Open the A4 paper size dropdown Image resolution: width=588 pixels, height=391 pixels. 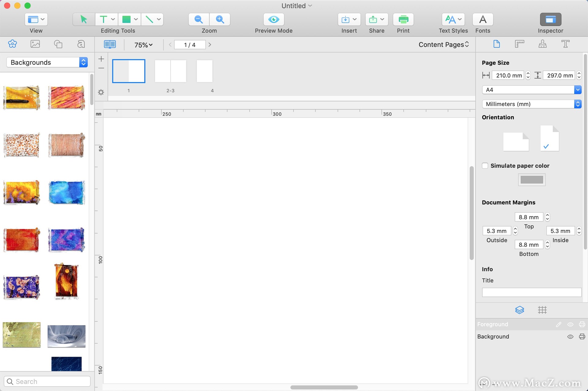[x=531, y=90]
